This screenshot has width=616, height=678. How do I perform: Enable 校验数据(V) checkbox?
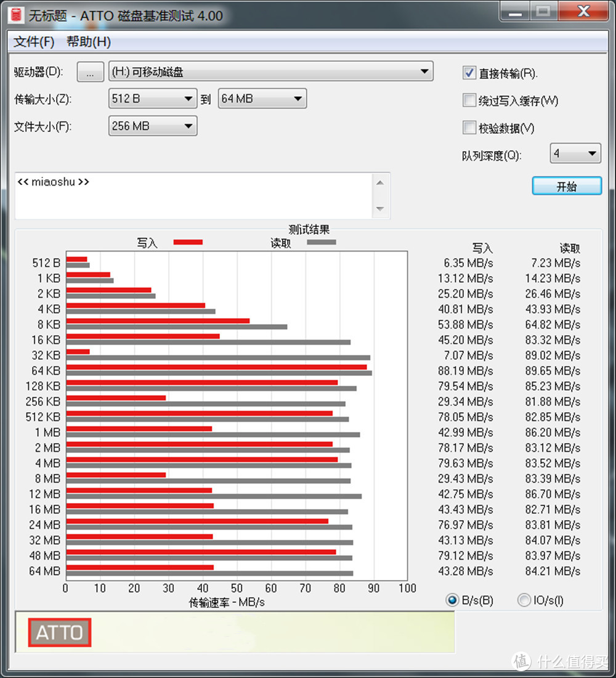click(x=469, y=128)
